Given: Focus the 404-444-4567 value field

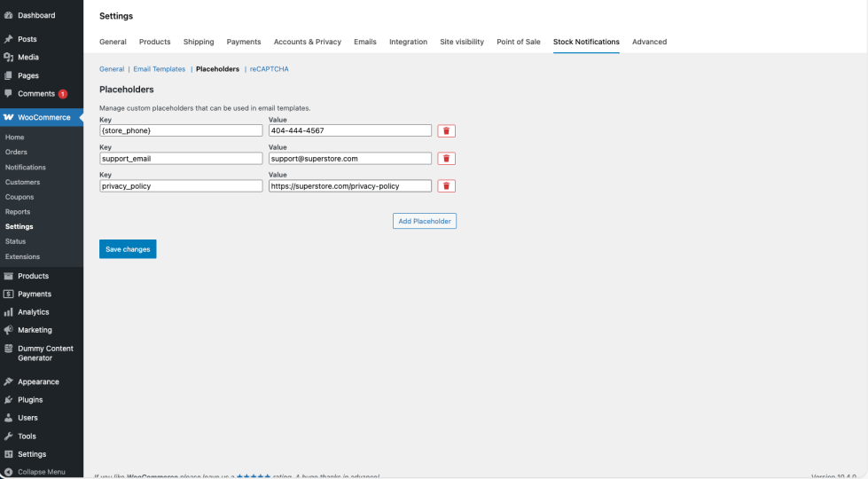Looking at the screenshot, I should (x=350, y=130).
